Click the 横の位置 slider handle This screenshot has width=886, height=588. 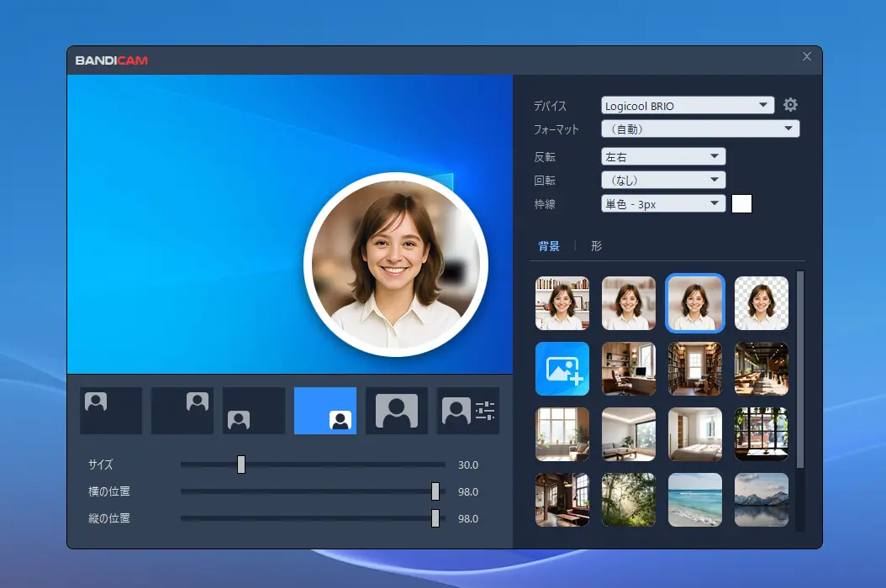coord(435,491)
